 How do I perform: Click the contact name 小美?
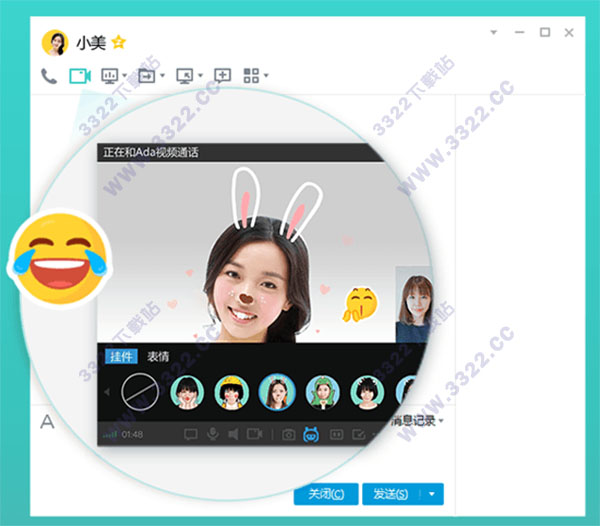91,42
